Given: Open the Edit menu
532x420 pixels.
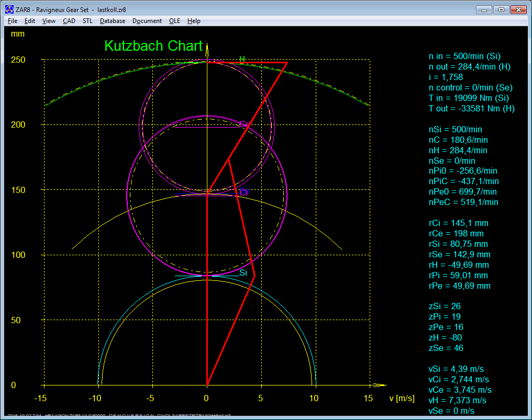Looking at the screenshot, I should point(30,21).
